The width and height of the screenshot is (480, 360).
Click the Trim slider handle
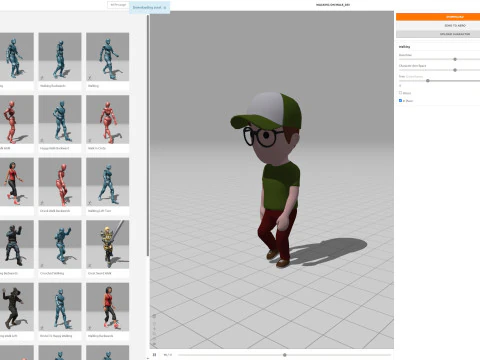pyautogui.click(x=428, y=81)
